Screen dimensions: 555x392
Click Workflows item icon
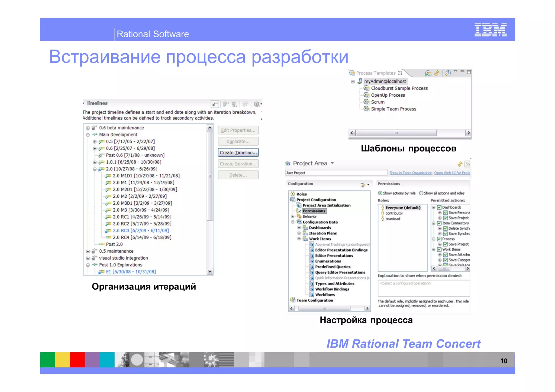[x=312, y=295]
